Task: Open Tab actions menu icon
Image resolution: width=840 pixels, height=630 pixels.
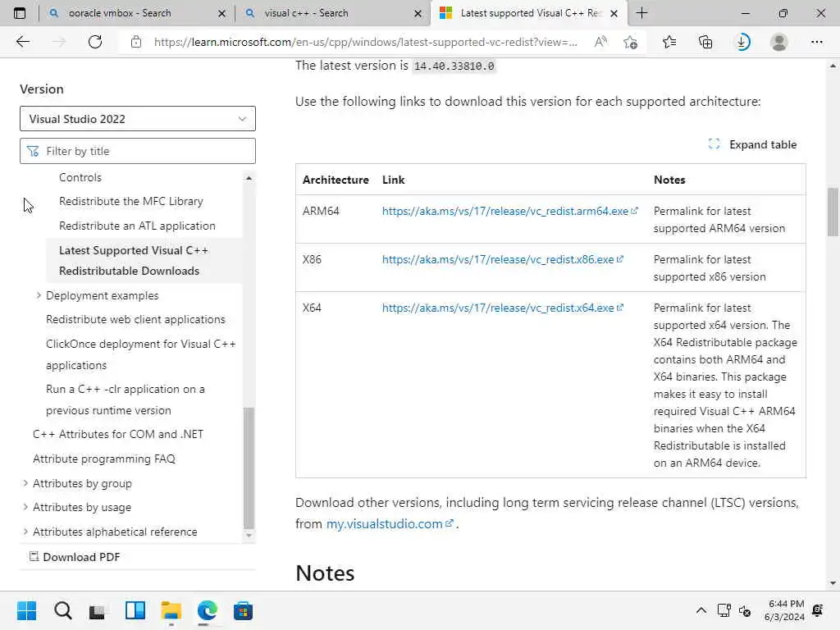Action: point(20,13)
